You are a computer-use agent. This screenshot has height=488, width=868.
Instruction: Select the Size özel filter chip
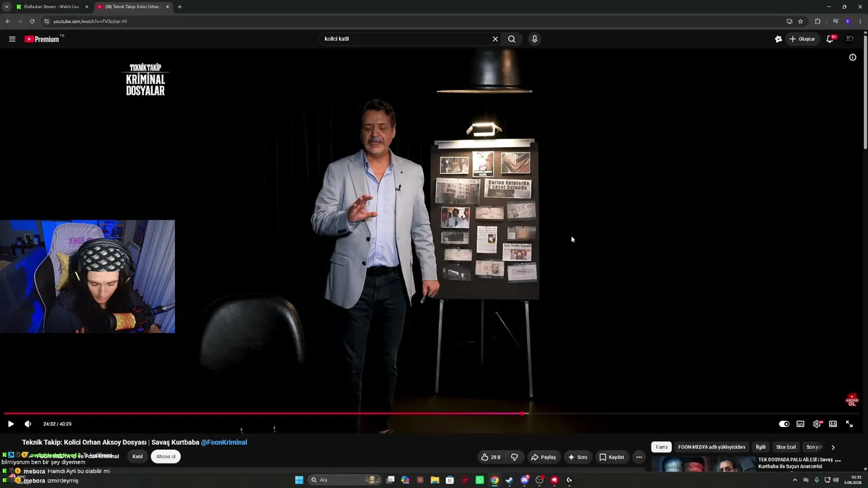click(x=786, y=447)
